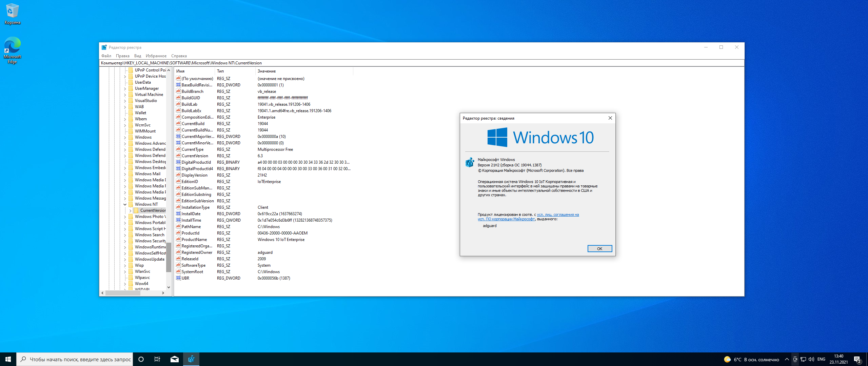This screenshot has height=366, width=868.
Task: Sort by the Значение column header
Action: click(x=304, y=71)
